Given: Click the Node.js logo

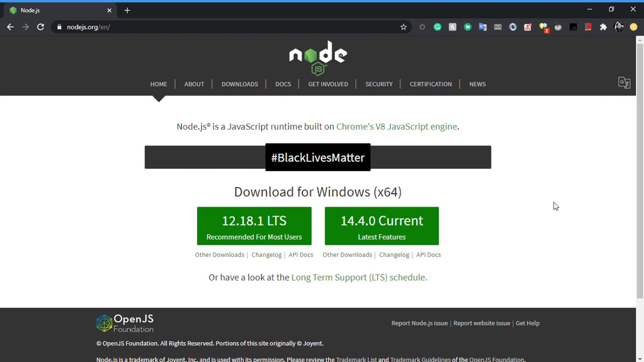Looking at the screenshot, I should tap(318, 58).
